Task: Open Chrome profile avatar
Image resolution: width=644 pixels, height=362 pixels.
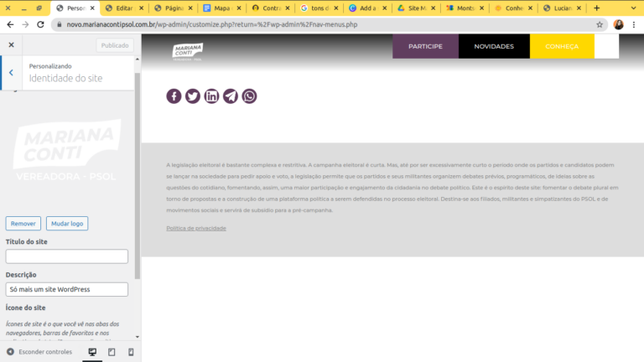Action: click(618, 24)
